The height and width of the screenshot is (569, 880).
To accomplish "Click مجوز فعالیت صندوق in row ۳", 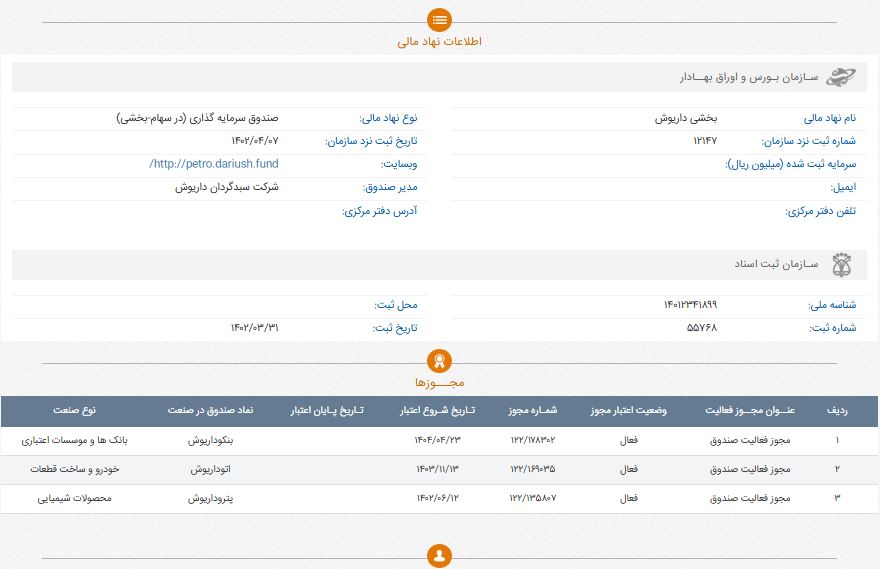I will [750, 498].
